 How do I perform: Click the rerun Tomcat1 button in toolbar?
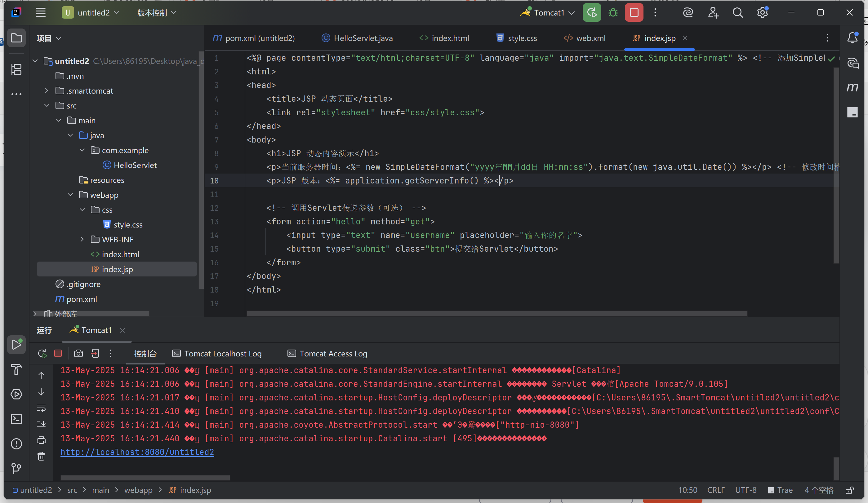(592, 13)
